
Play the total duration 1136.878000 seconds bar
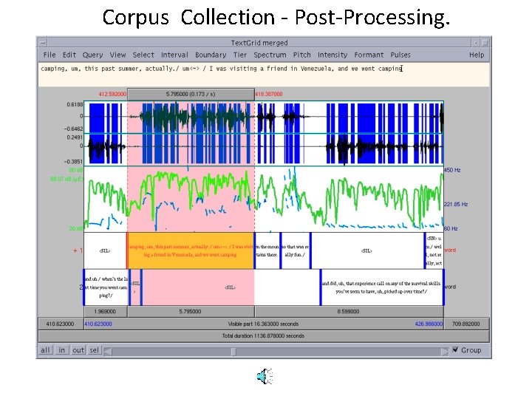tap(263, 336)
